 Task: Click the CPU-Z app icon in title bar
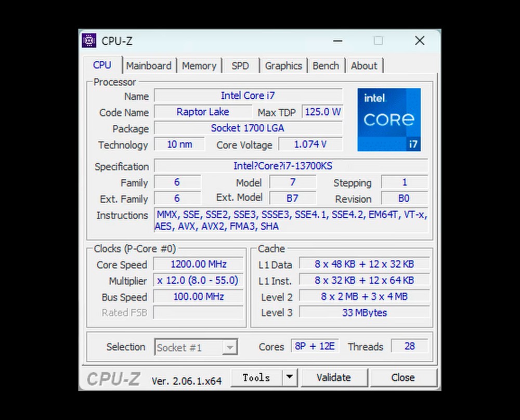89,41
